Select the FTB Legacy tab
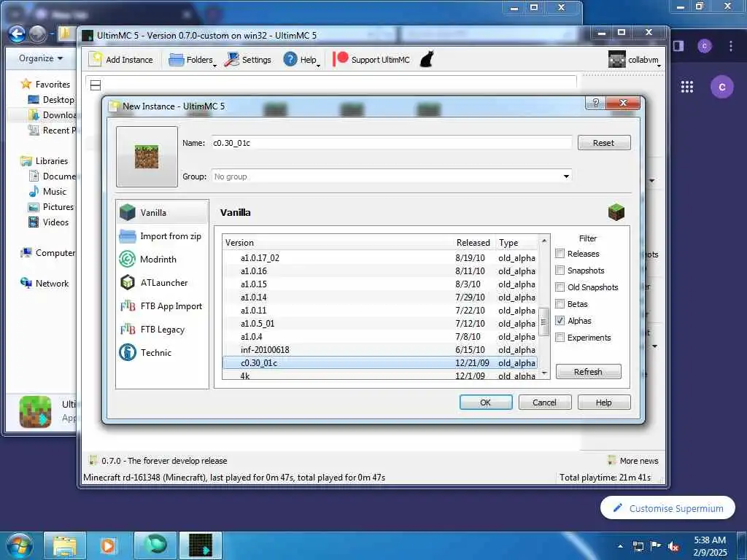Viewport: 747px width, 560px height. (162, 329)
